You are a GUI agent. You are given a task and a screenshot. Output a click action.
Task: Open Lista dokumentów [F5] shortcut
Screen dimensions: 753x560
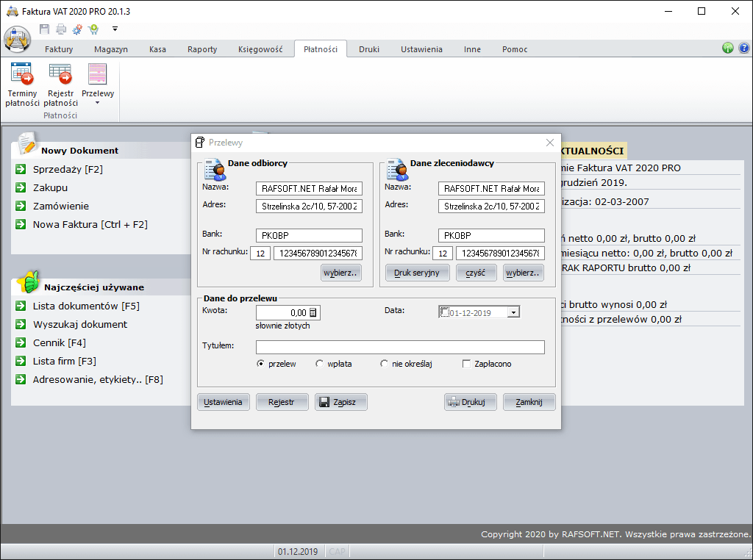pos(86,306)
